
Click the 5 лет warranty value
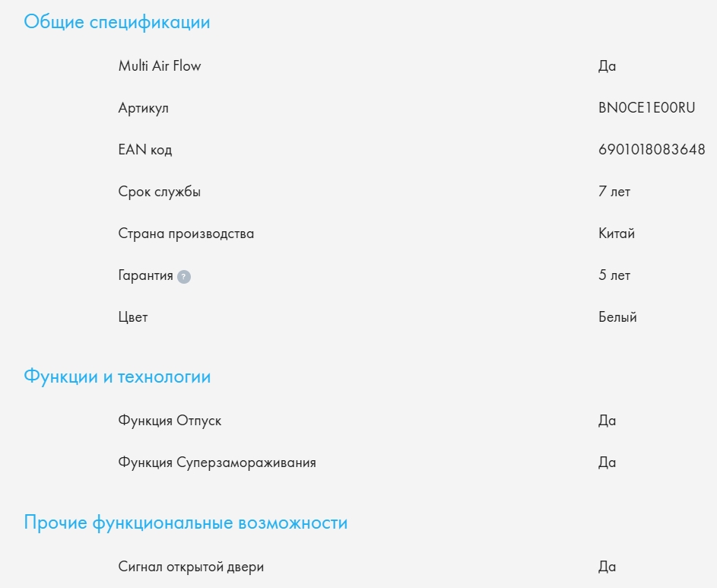614,275
